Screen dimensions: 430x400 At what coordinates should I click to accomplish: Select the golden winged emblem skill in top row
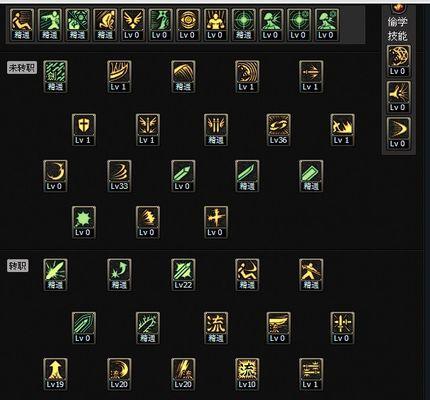(133, 25)
